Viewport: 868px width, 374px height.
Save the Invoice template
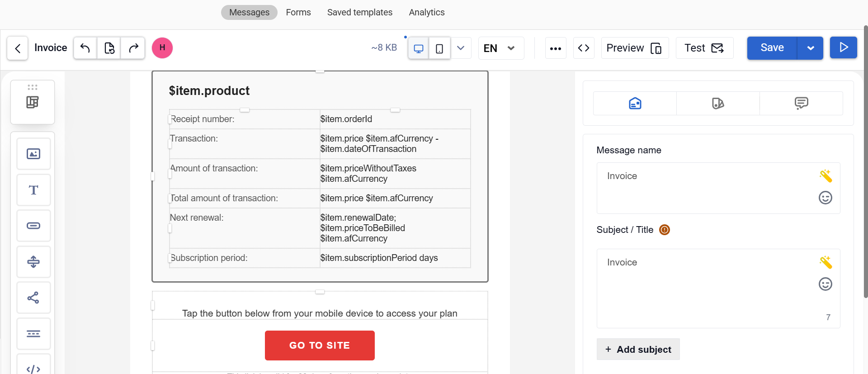click(772, 48)
